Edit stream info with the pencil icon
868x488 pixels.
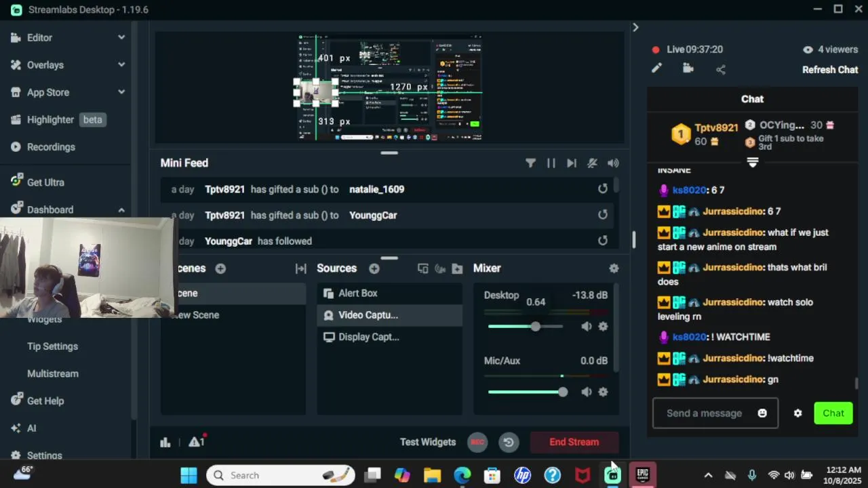coord(656,68)
